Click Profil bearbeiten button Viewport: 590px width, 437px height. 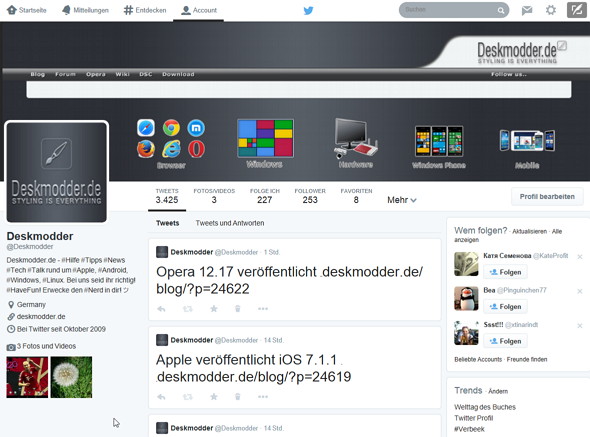547,196
